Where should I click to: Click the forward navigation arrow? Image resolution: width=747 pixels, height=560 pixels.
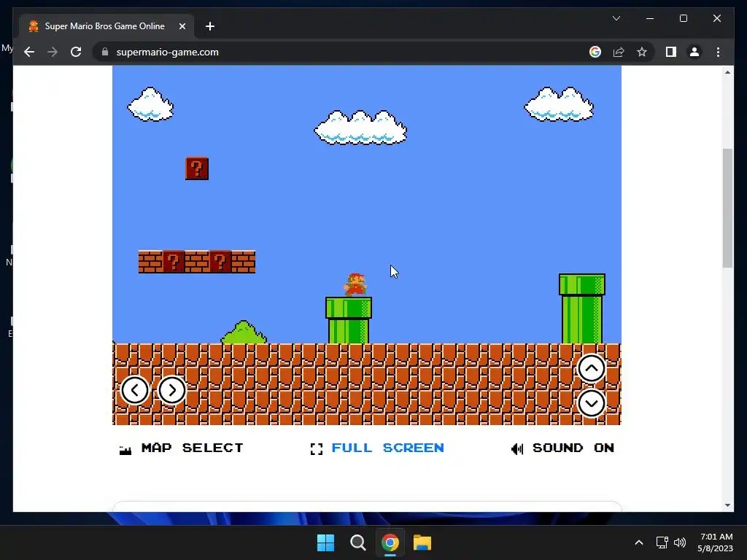pos(53,52)
